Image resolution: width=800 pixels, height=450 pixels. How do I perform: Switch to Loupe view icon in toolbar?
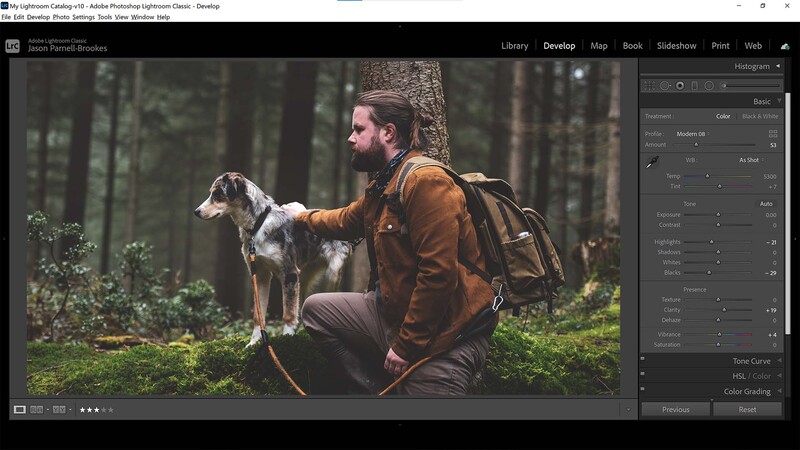[x=20, y=409]
